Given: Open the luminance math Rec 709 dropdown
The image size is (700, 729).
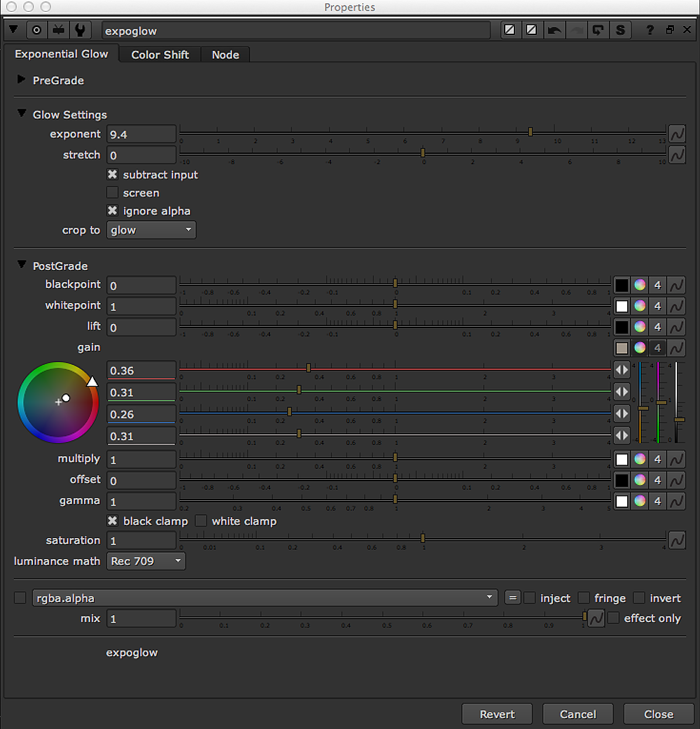Looking at the screenshot, I should pos(146,561).
